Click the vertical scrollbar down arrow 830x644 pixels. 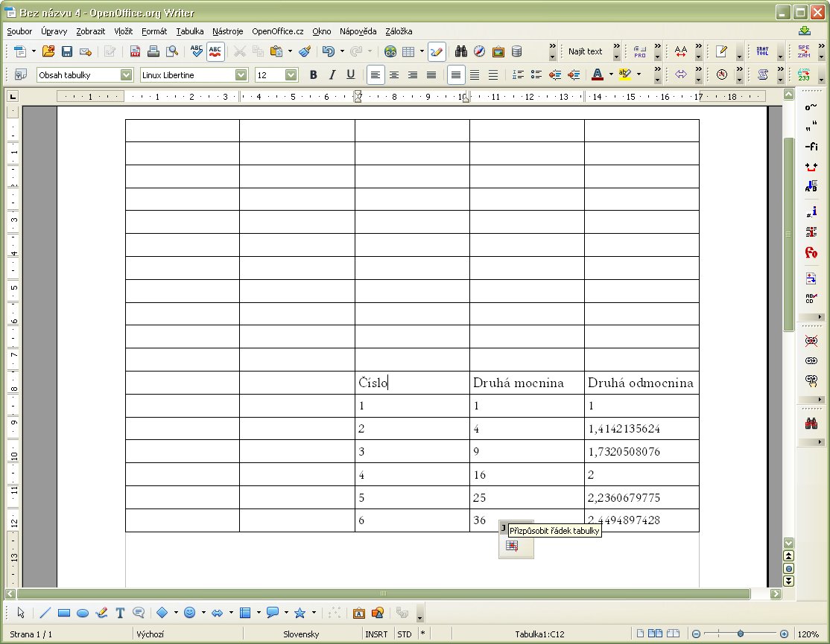point(789,543)
